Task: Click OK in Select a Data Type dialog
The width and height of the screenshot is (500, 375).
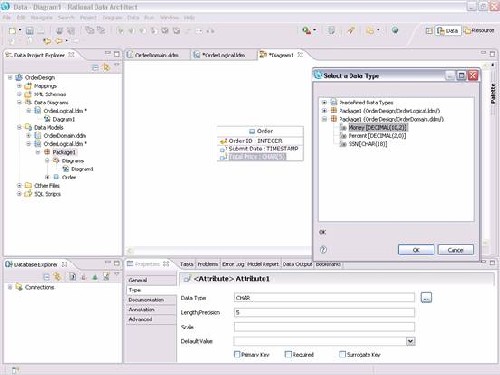Action: pyautogui.click(x=416, y=250)
